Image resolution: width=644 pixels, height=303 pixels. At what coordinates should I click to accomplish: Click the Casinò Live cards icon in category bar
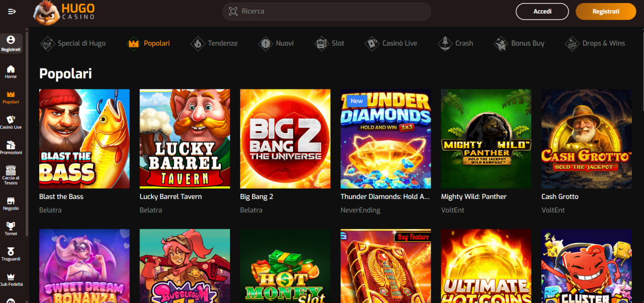tap(372, 44)
